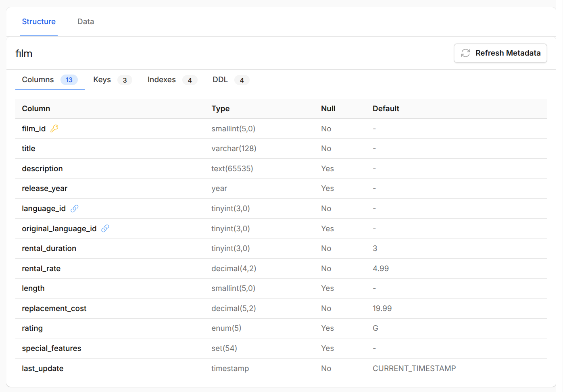This screenshot has width=563, height=392.
Task: Switch to the Data tab
Action: [x=85, y=21]
